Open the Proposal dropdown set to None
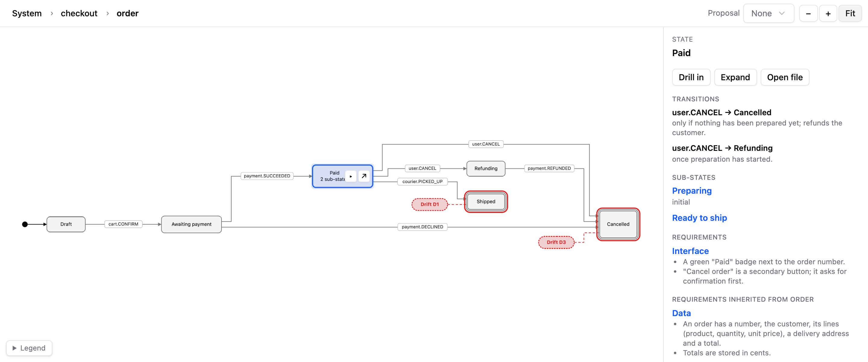The width and height of the screenshot is (868, 362). pos(768,14)
